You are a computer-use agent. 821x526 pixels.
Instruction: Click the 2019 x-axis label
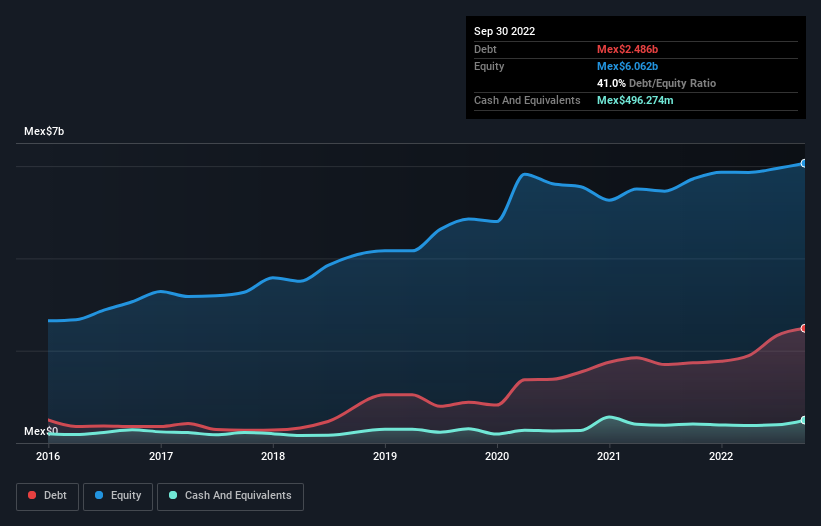385,456
